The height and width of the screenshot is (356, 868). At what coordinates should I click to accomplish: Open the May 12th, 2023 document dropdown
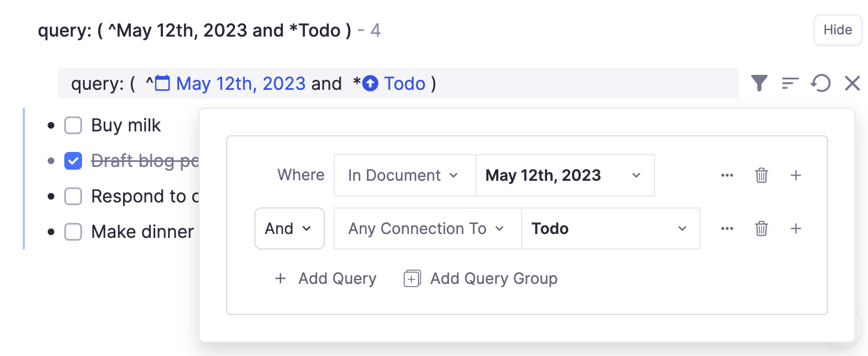[x=565, y=175]
